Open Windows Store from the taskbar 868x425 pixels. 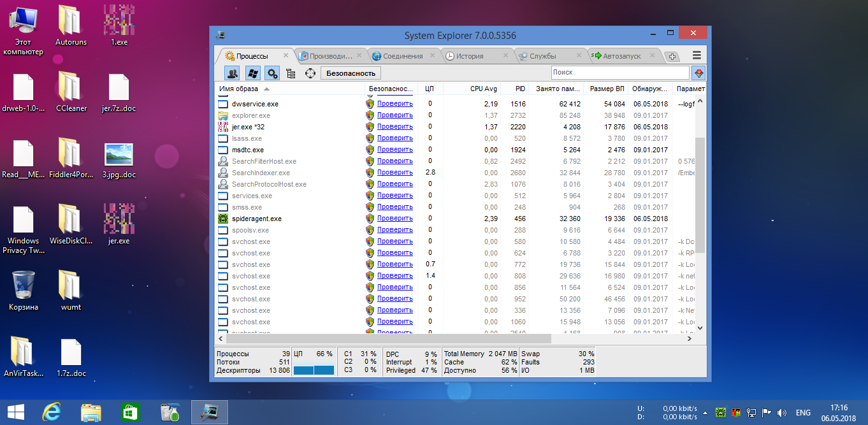pyautogui.click(x=130, y=412)
